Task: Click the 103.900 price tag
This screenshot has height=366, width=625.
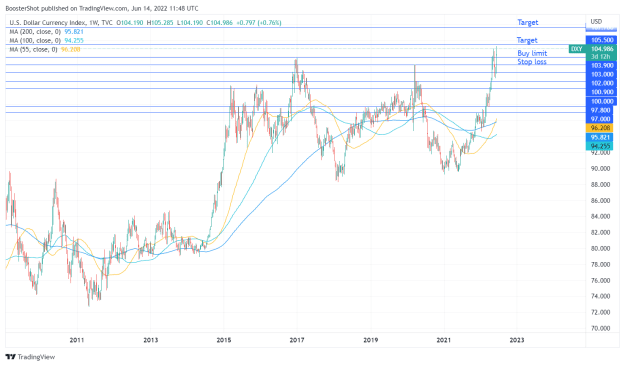Action: point(601,65)
